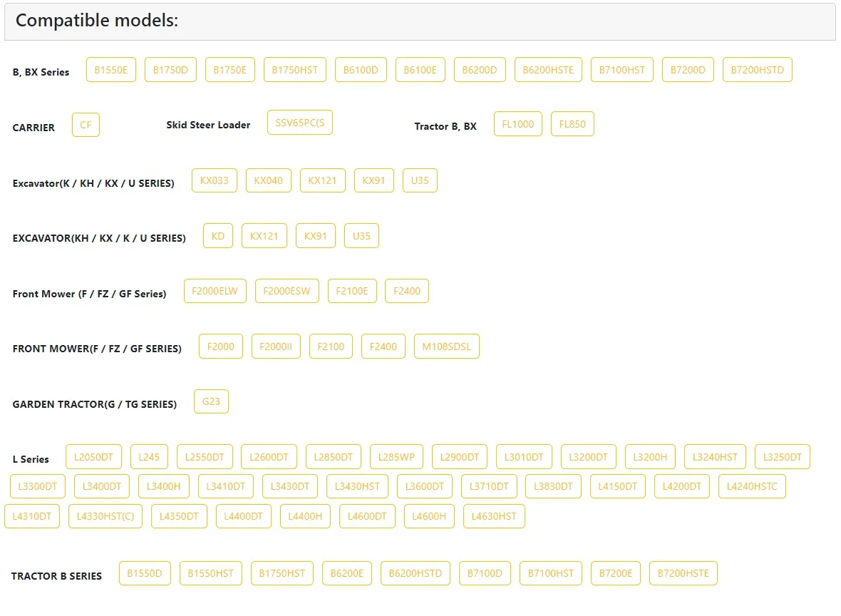Click the 'TRACTOR B SERIES' label
Image resolution: width=841 pixels, height=616 pixels.
coord(56,576)
